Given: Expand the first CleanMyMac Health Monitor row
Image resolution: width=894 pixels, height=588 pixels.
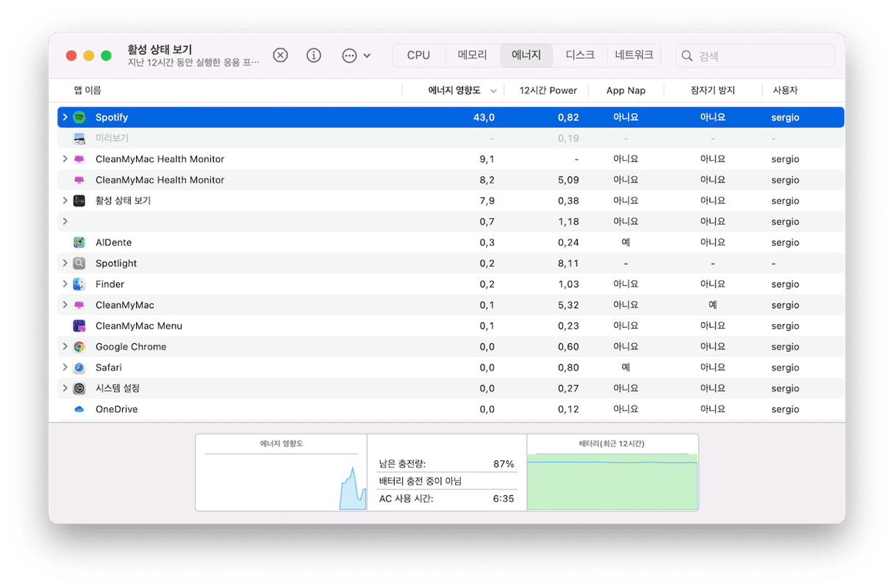Looking at the screenshot, I should (x=65, y=159).
